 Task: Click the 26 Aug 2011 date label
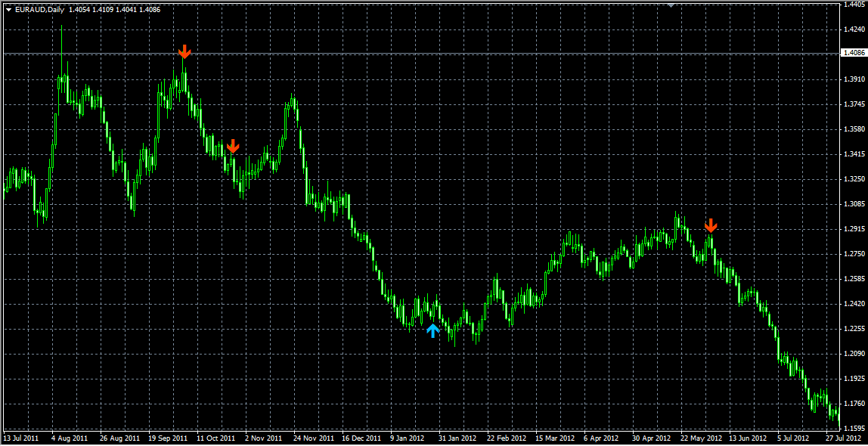[x=120, y=438]
